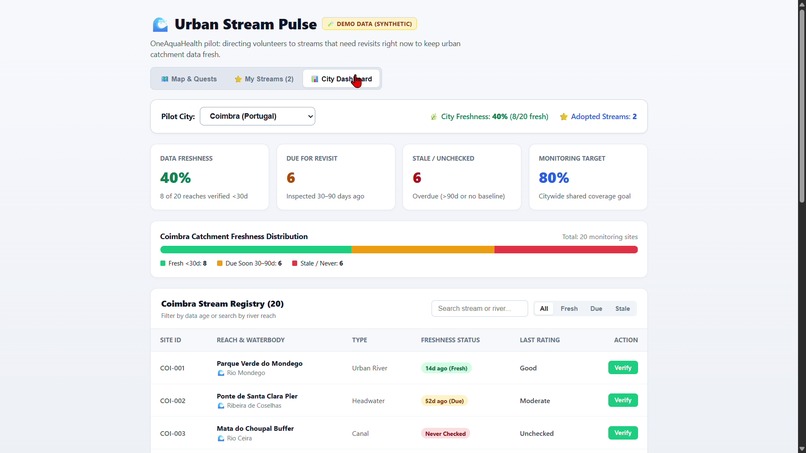Viewport: 806px width, 453px height.
Task: Click the Mata do Choupal Buffer name
Action: [x=255, y=429]
